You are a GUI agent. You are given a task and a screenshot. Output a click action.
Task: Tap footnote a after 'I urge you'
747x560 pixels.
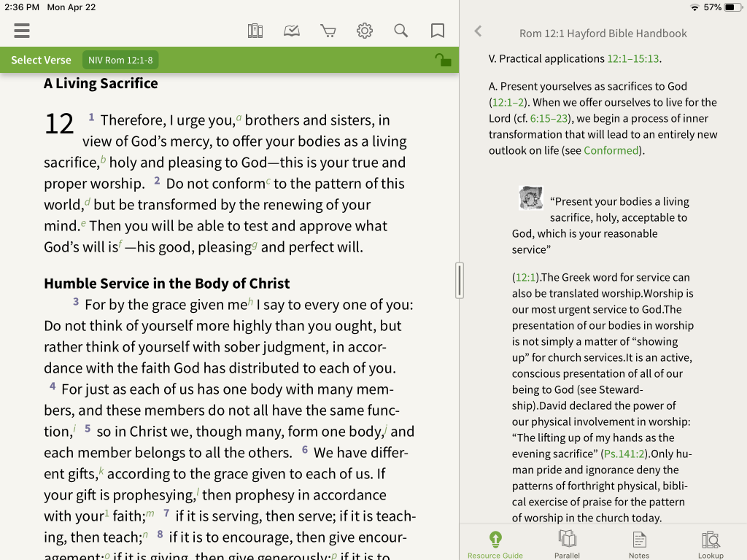click(239, 117)
